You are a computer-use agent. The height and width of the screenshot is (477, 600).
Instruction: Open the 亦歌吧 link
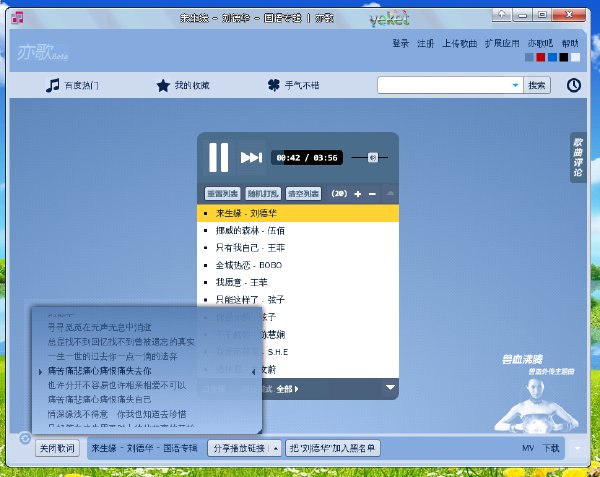pos(540,43)
